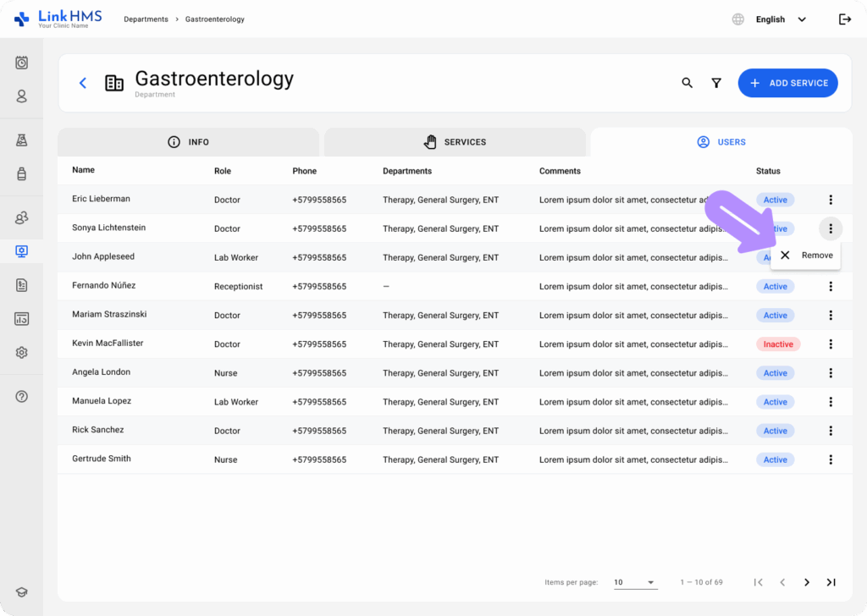Open the search magnifier in Gastroenterology header
Image resolution: width=867 pixels, height=616 pixels.
point(687,83)
